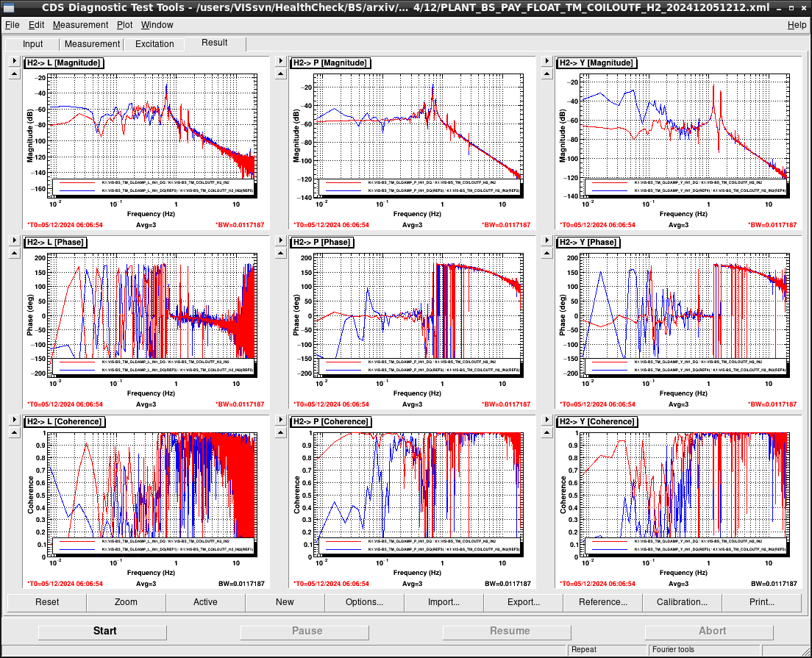Click the Calibration... button

[x=682, y=602]
